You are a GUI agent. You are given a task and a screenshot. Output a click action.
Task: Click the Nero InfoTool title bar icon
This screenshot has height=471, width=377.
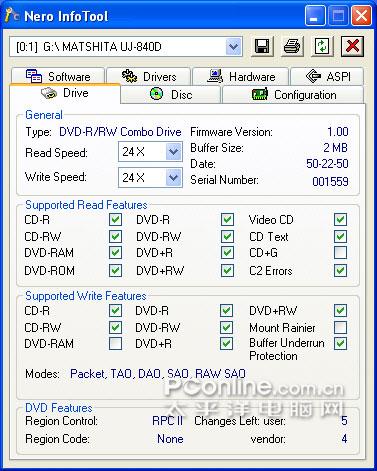(12, 15)
